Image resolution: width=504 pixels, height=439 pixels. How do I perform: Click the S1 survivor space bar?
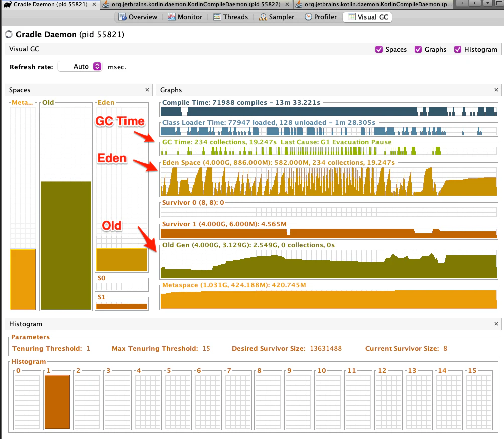122,306
